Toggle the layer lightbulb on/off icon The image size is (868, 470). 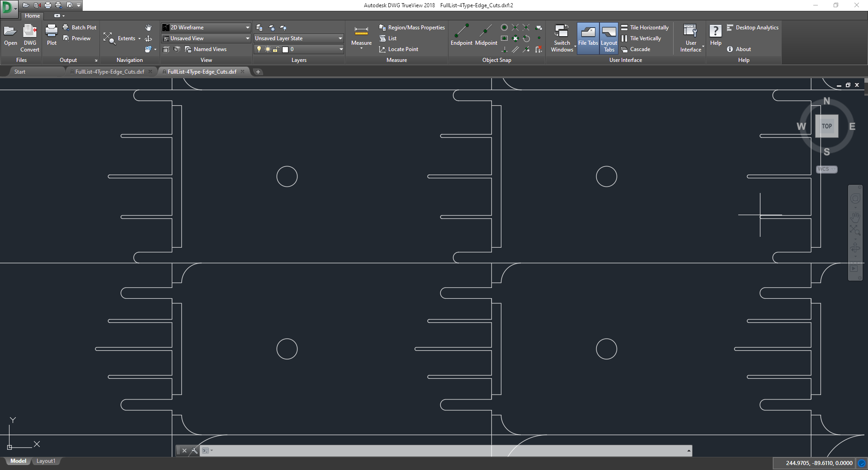click(x=259, y=49)
